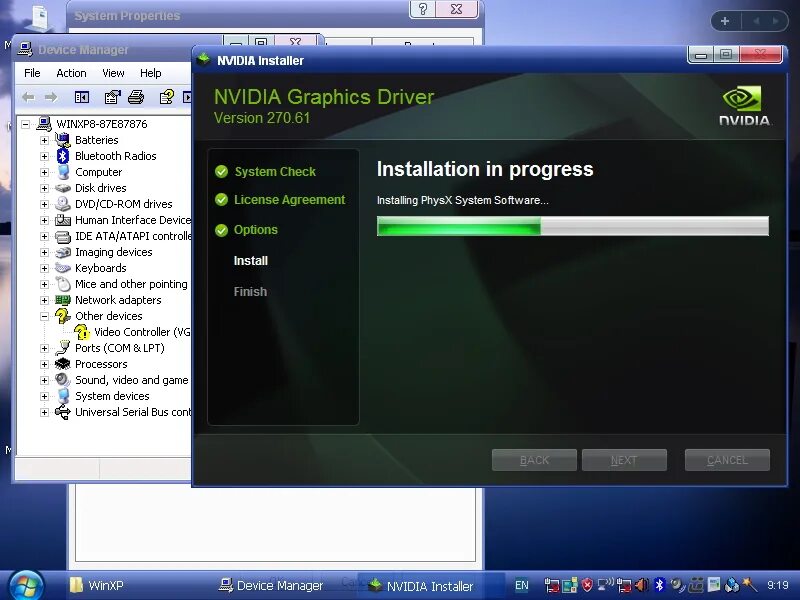Click the red security shield tray icon

click(587, 585)
